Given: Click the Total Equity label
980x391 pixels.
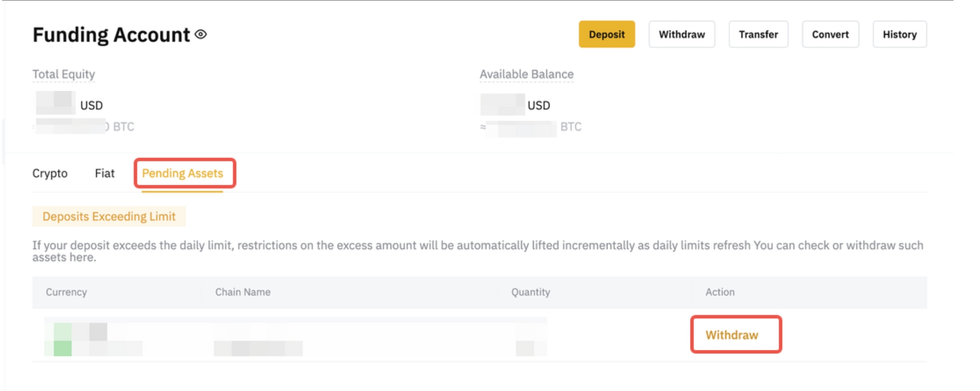Looking at the screenshot, I should point(64,74).
